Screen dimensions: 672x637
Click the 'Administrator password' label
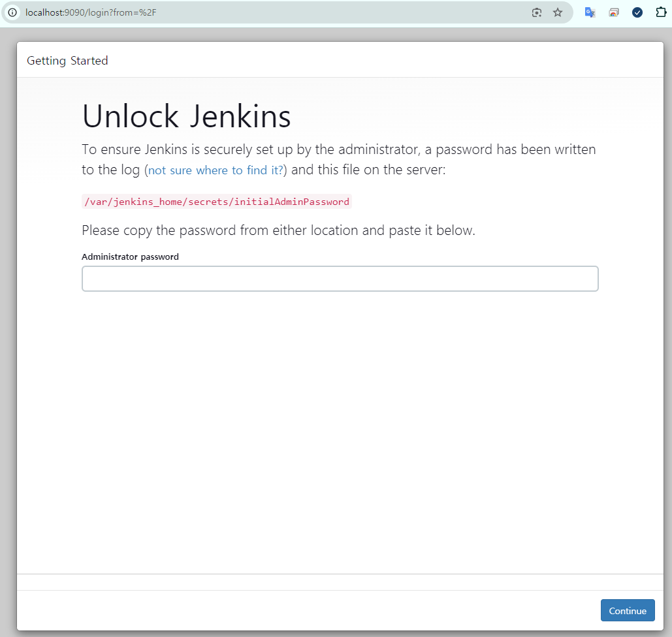(x=131, y=256)
